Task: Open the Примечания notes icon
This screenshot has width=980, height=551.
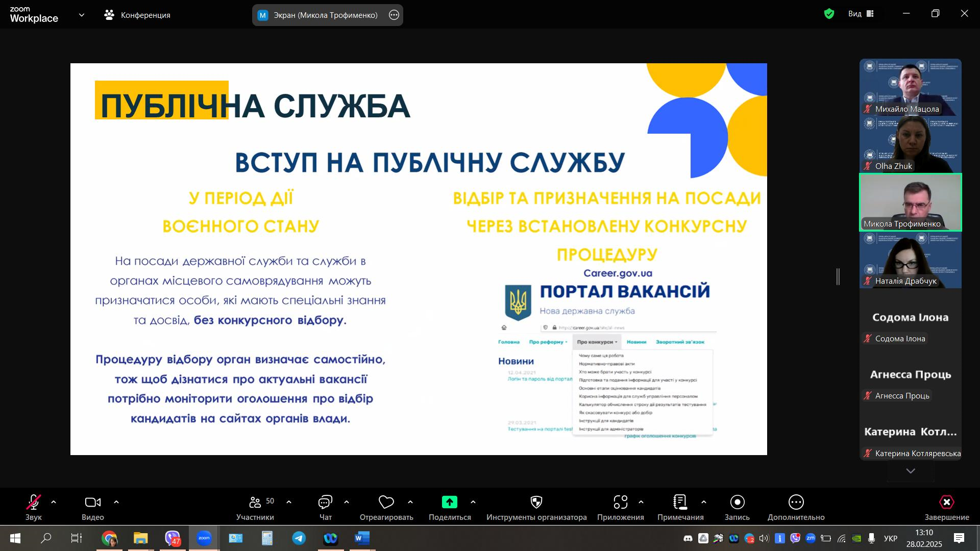Action: click(680, 503)
